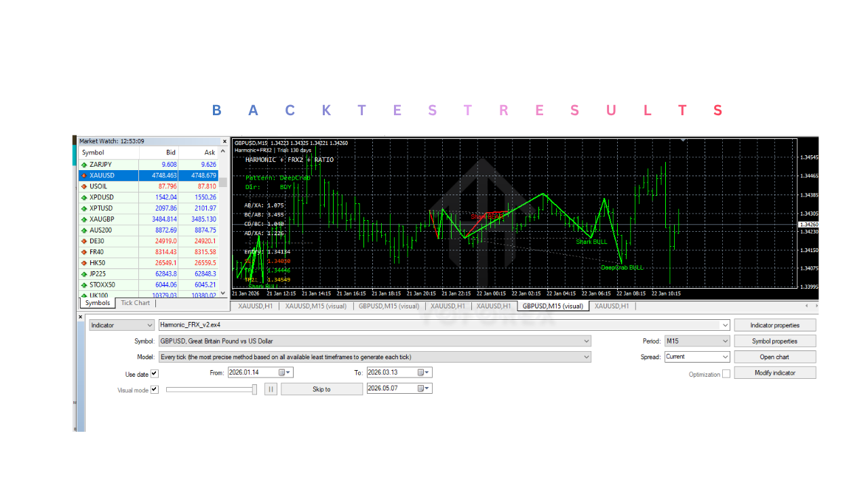
Task: Click the current price label 1.34260
Action: [808, 224]
